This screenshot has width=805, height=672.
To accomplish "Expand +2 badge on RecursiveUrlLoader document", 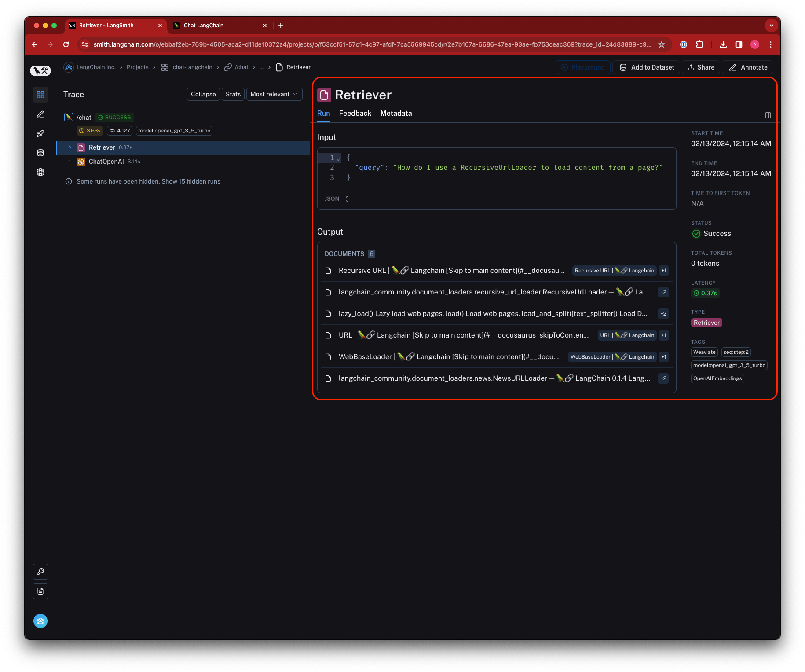I will [x=663, y=292].
